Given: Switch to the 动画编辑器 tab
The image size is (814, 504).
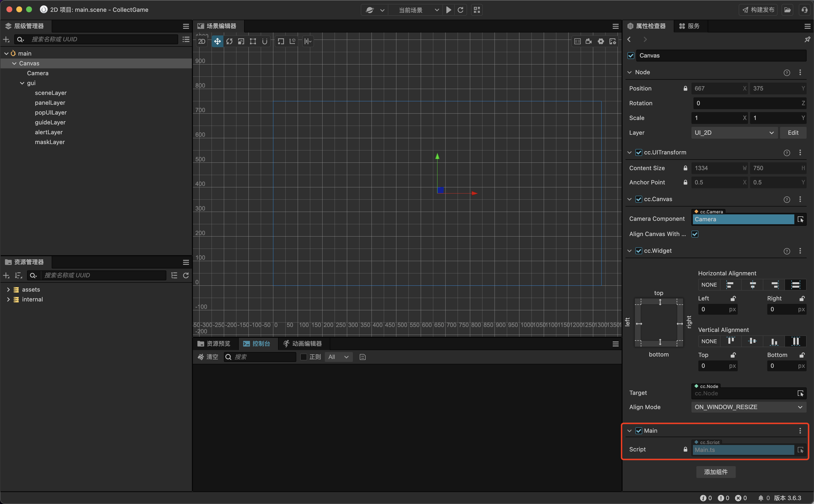Looking at the screenshot, I should [302, 344].
